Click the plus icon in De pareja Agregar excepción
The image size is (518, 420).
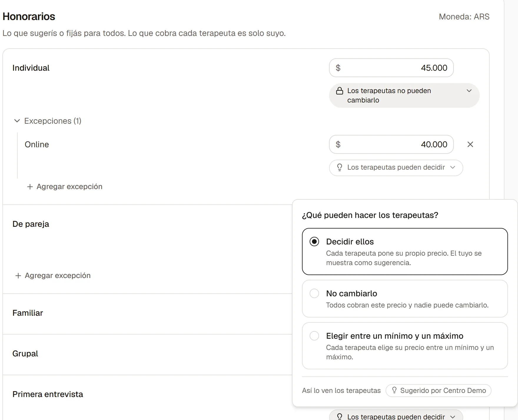(18, 276)
